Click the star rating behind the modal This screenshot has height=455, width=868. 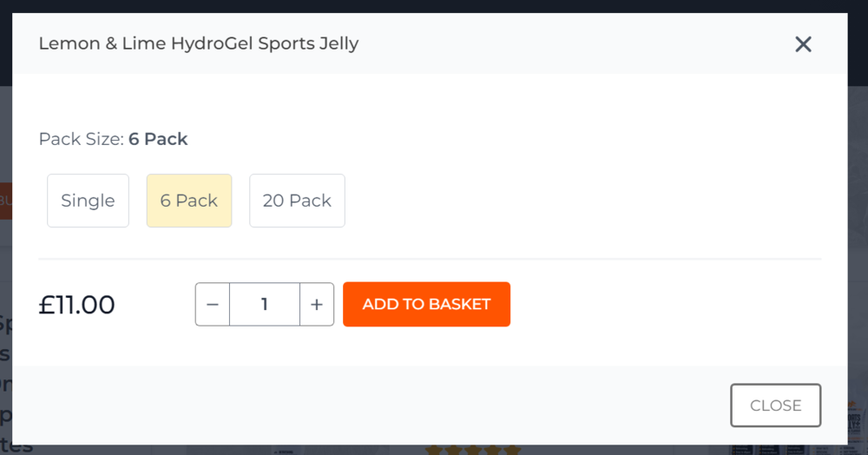point(472,450)
